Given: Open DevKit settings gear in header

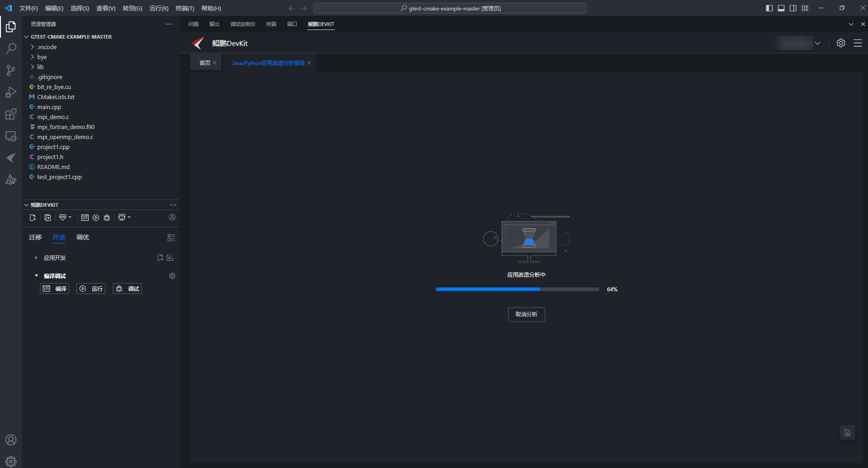Looking at the screenshot, I should 841,43.
